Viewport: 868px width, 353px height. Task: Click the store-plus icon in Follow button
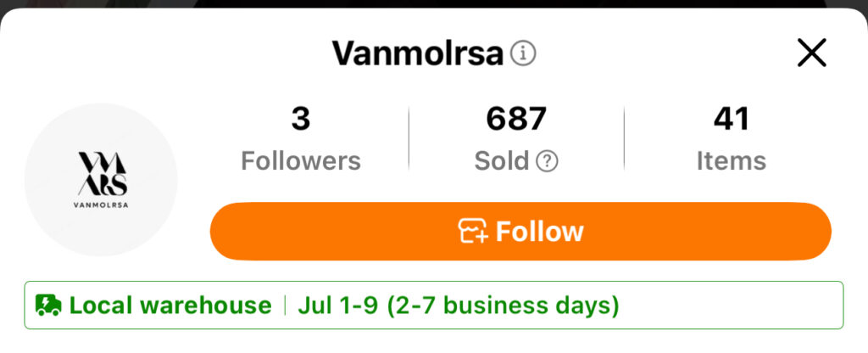474,231
